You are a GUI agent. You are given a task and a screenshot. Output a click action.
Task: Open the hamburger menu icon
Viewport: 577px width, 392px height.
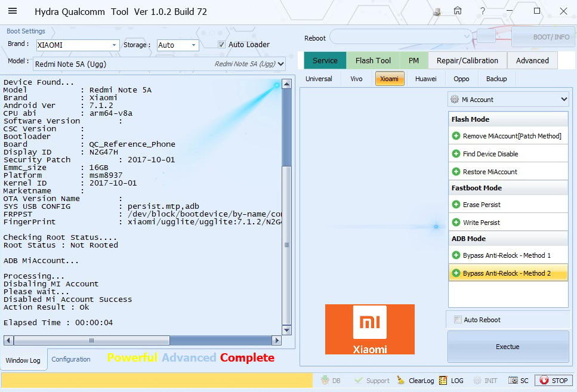(12, 11)
